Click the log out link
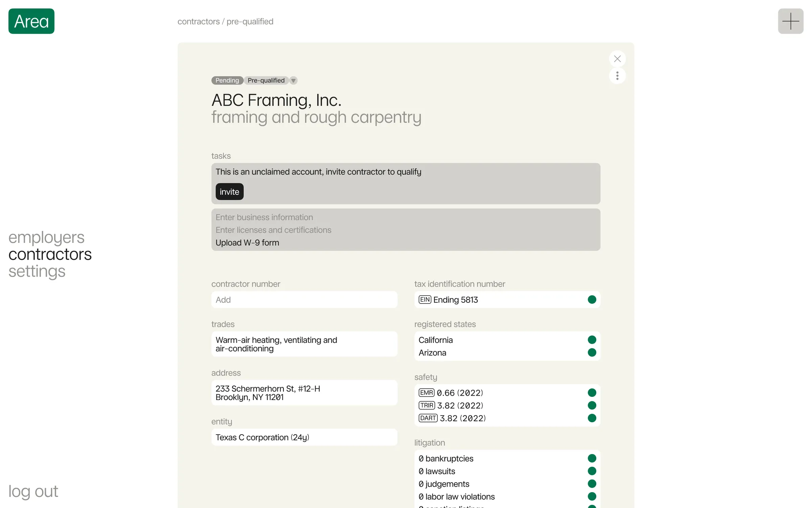This screenshot has height=508, width=812. pos(33,491)
